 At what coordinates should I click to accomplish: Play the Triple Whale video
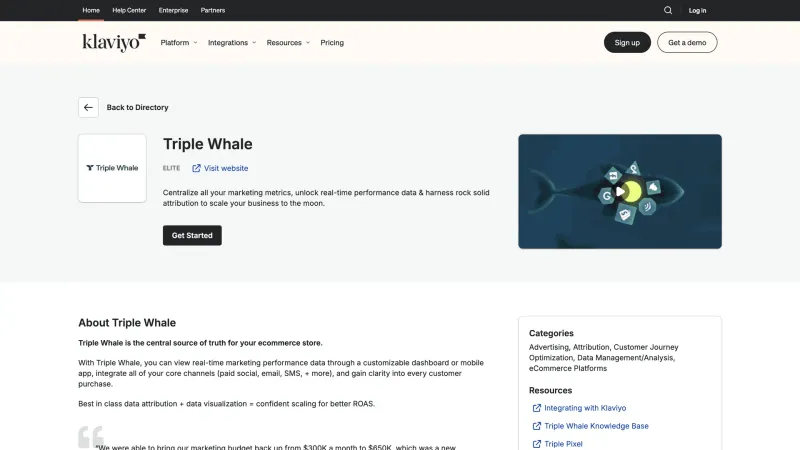pos(620,192)
